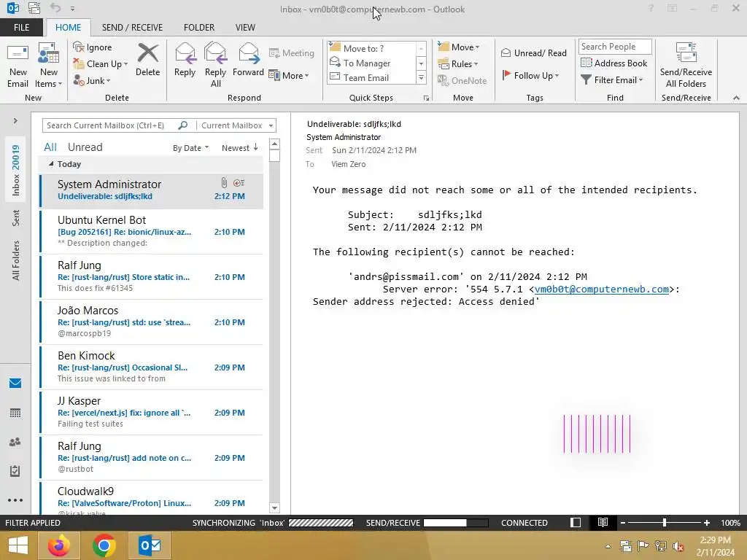Open the Junk dropdown

[92, 80]
